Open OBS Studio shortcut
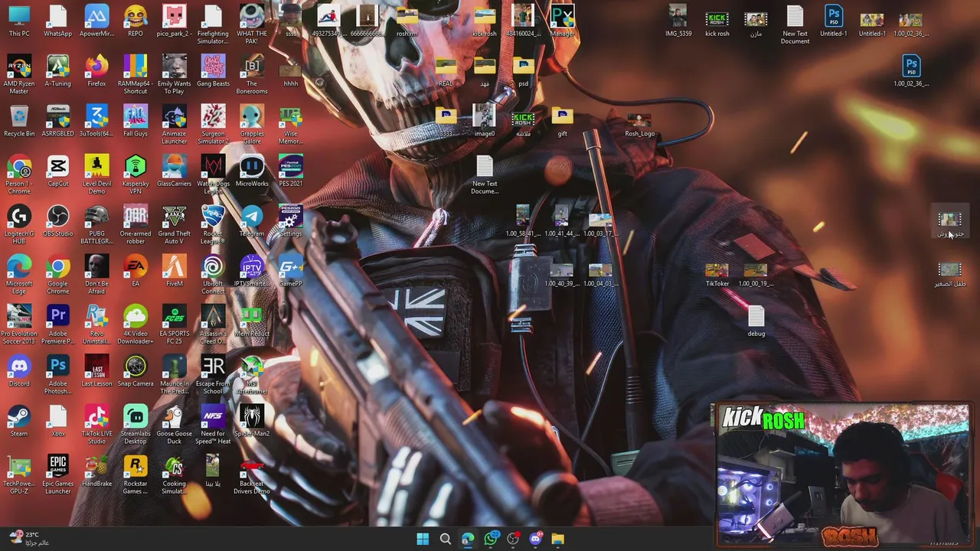 click(58, 221)
